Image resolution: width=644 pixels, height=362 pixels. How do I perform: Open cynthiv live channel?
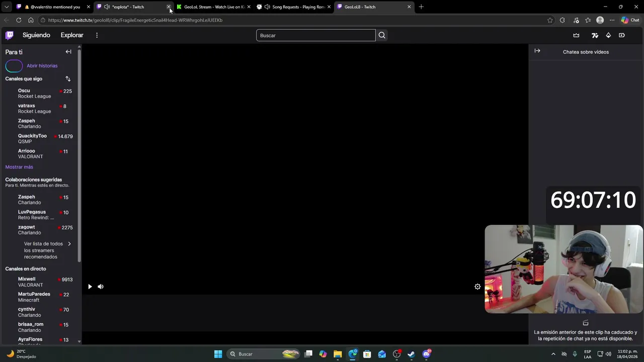point(40,312)
